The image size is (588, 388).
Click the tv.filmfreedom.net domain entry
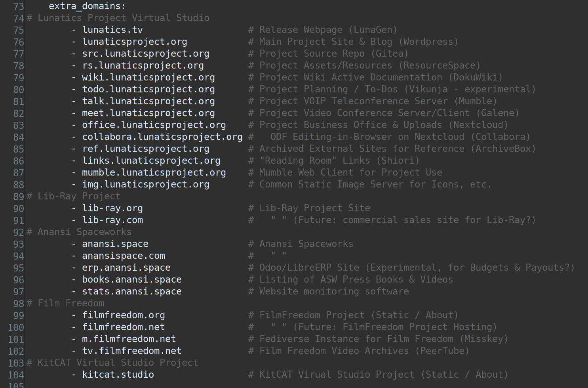point(131,351)
